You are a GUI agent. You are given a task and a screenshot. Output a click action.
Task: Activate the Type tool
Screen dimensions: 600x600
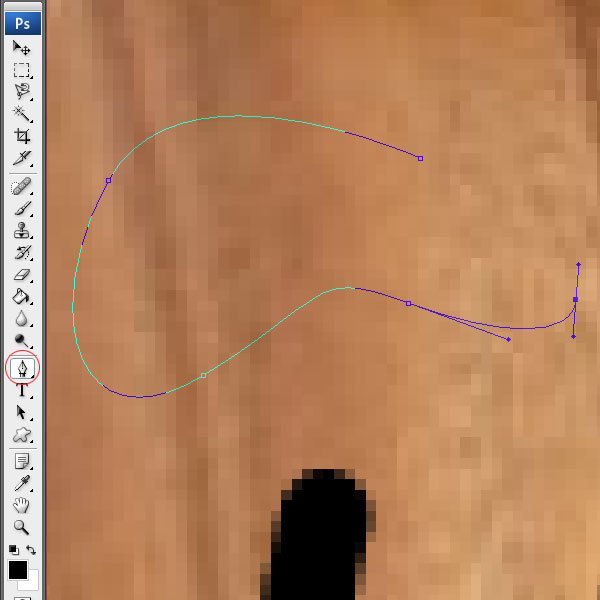click(21, 390)
